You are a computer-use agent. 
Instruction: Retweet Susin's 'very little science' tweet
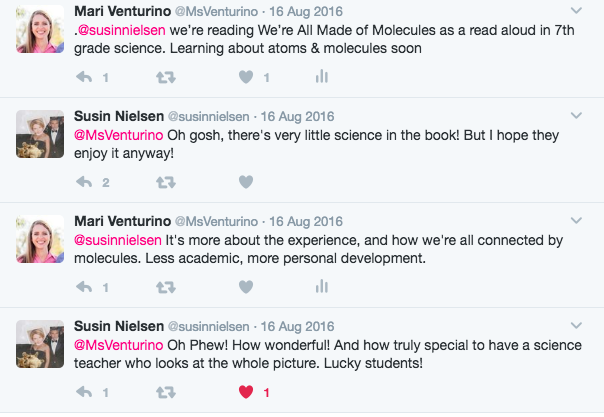pyautogui.click(x=166, y=182)
